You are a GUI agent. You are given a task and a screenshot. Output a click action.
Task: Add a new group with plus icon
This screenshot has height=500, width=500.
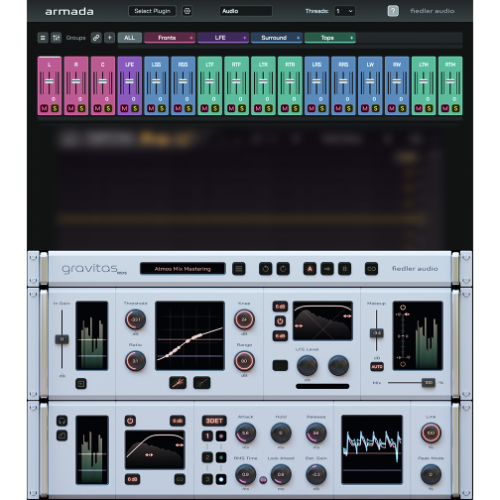pos(109,38)
